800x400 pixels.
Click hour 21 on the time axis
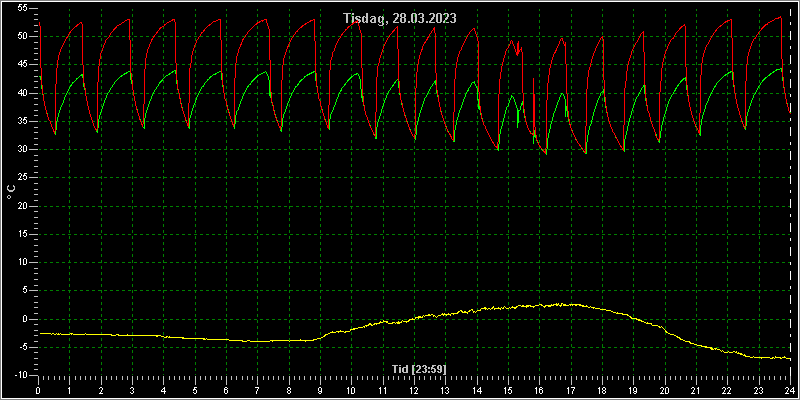pyautogui.click(x=696, y=390)
